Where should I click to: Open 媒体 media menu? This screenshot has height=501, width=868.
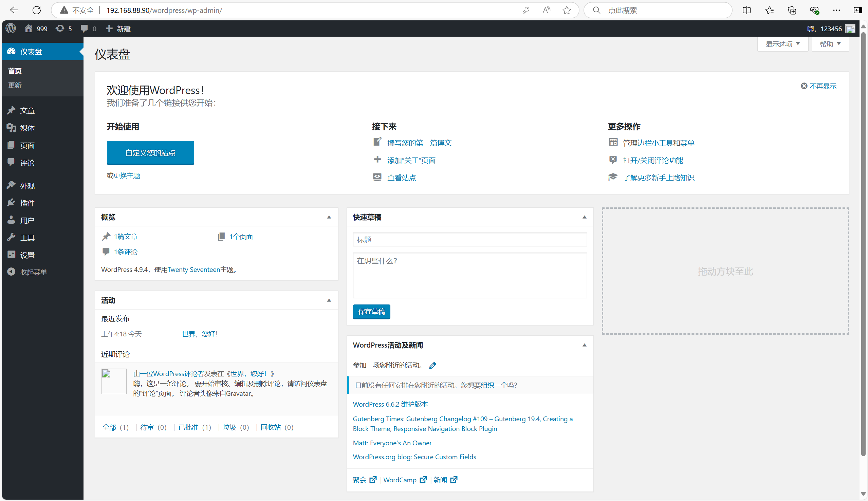pyautogui.click(x=43, y=128)
